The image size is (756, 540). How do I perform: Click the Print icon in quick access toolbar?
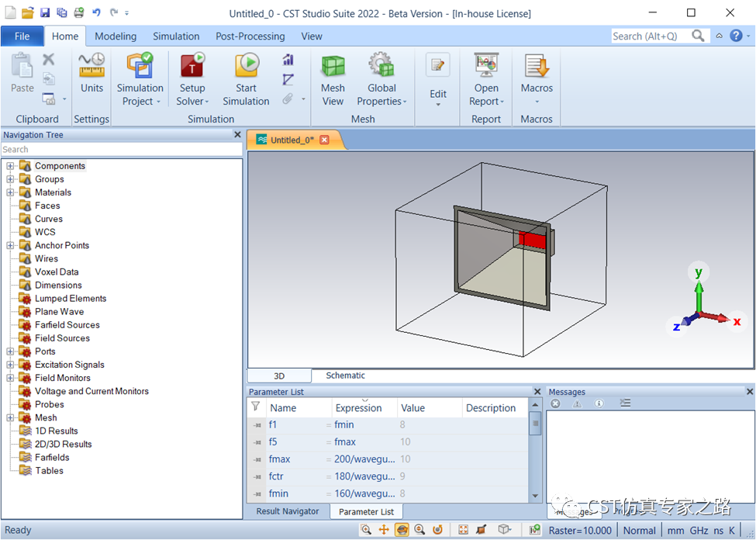pos(79,12)
